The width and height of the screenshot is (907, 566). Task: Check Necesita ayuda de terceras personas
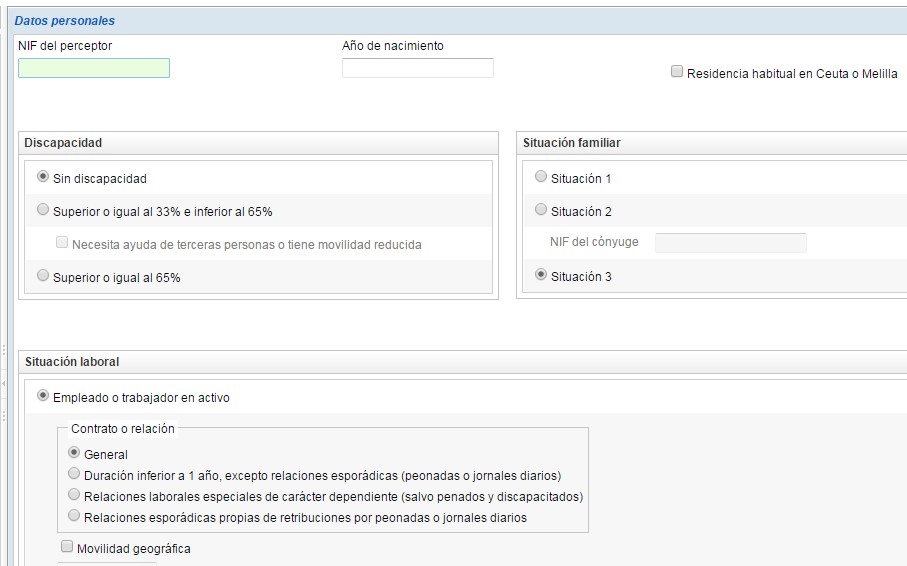coord(63,243)
